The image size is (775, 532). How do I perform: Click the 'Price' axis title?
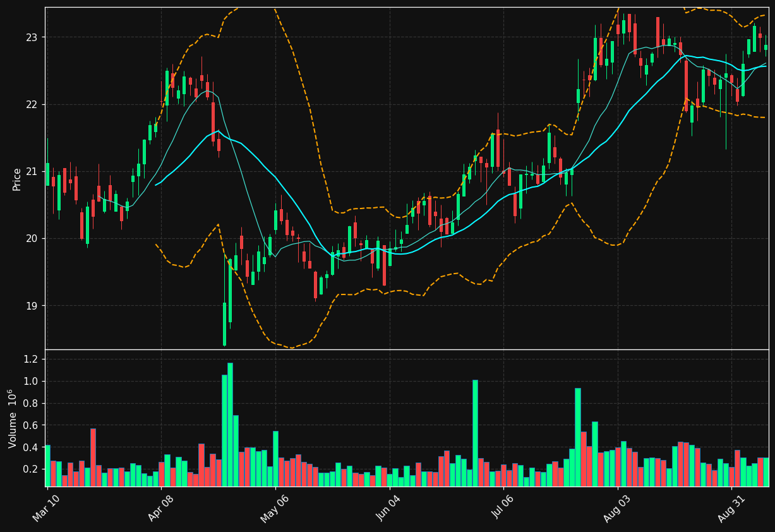pyautogui.click(x=17, y=179)
